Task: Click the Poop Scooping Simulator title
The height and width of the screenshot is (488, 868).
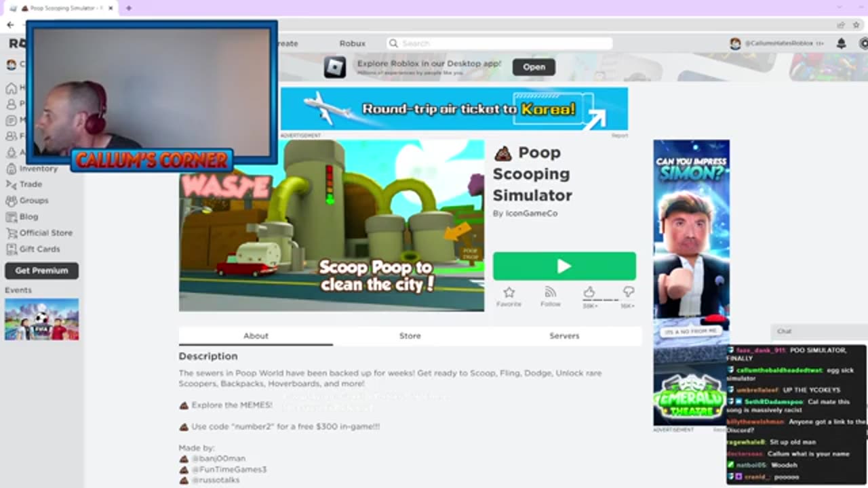Action: (x=532, y=174)
